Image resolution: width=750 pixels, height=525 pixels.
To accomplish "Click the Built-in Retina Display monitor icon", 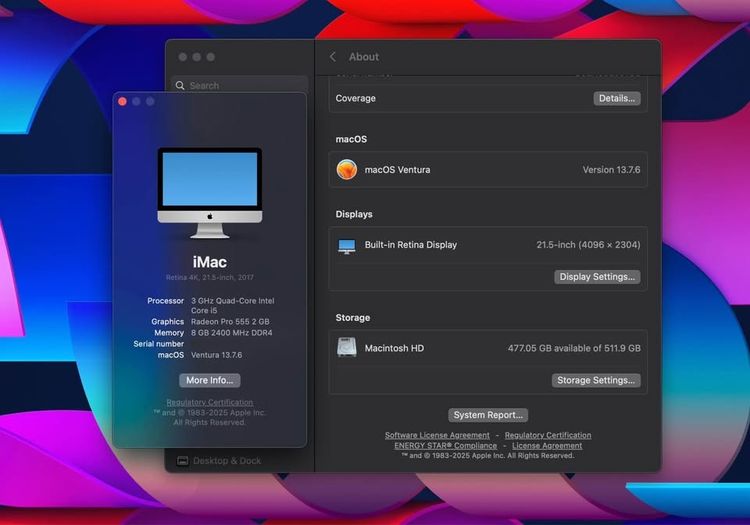I will [x=347, y=246].
